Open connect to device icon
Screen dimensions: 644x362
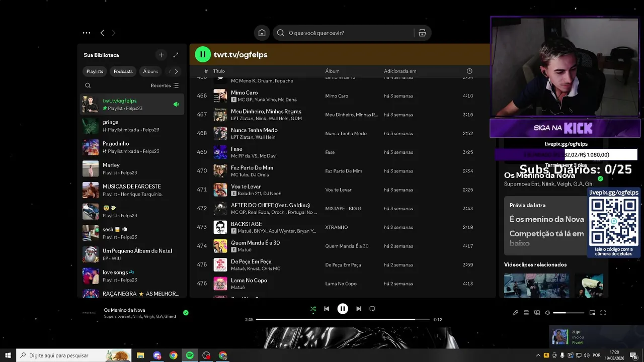point(537,313)
